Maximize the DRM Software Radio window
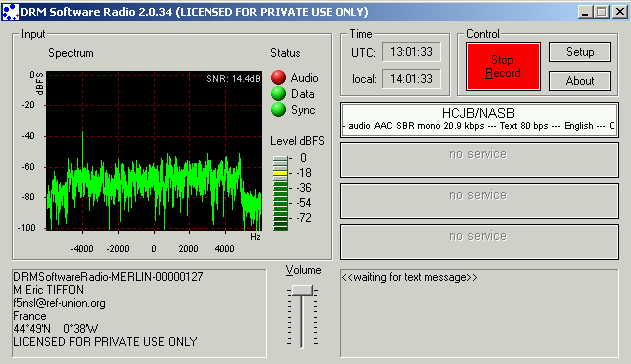The image size is (631, 364). [602, 12]
